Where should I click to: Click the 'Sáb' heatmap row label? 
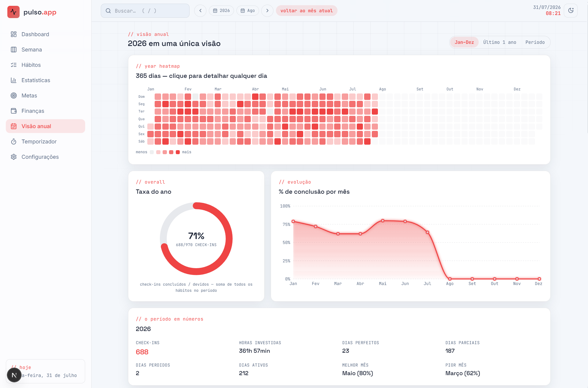141,142
